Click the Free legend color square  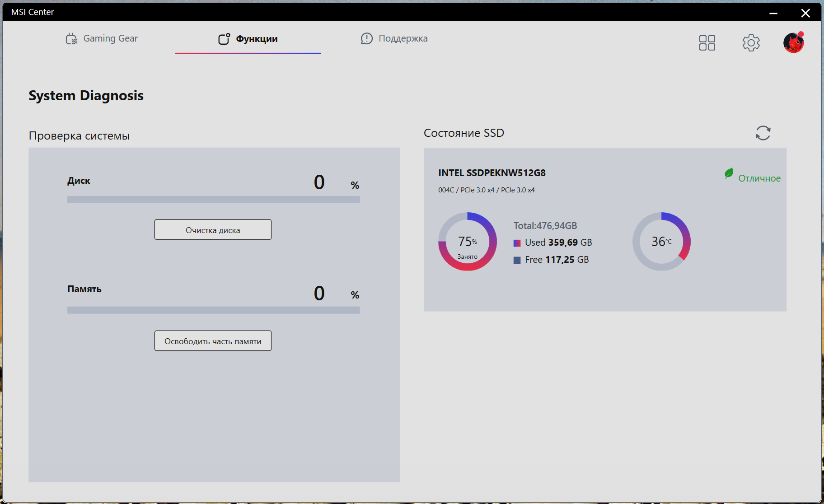coord(517,260)
